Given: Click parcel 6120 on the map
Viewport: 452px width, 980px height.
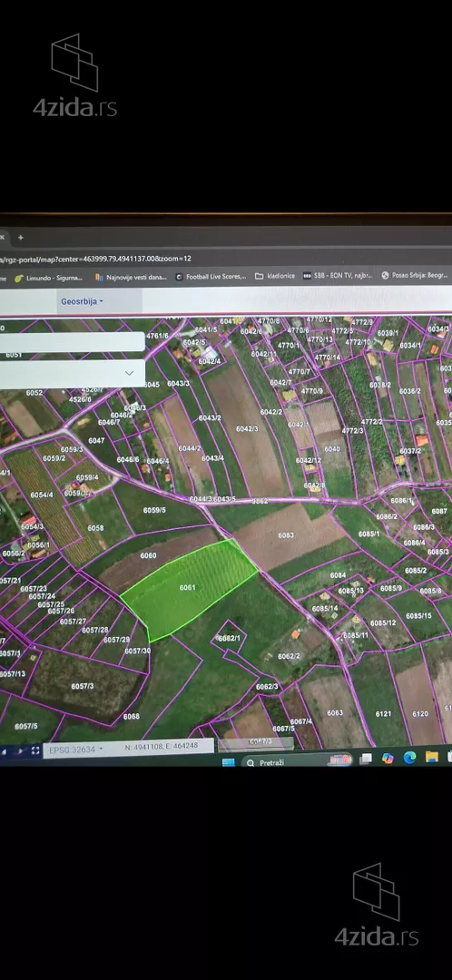Looking at the screenshot, I should 420,714.
